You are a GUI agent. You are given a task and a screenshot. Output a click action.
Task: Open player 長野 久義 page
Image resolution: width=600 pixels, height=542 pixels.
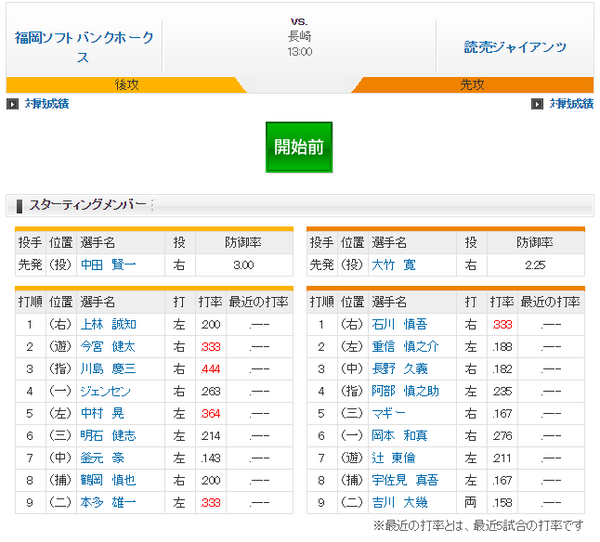tap(399, 369)
